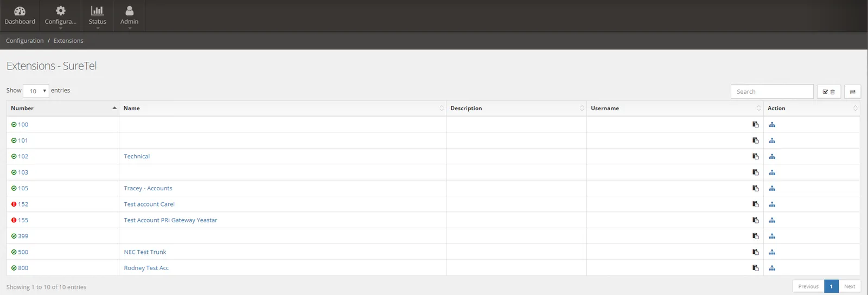Viewport: 868px width, 295px height.
Task: Open the Show entries count dropdown
Action: [x=36, y=91]
